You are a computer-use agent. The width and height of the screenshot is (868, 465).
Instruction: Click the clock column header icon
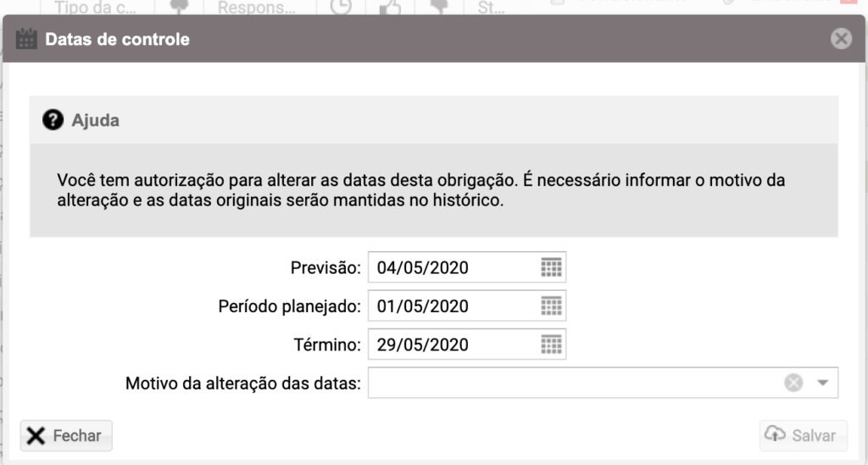pyautogui.click(x=341, y=7)
